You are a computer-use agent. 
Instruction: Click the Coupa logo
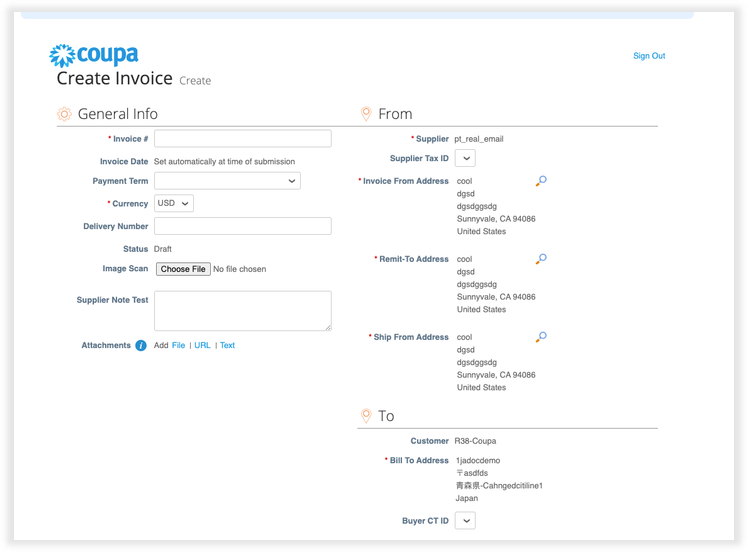pos(94,55)
